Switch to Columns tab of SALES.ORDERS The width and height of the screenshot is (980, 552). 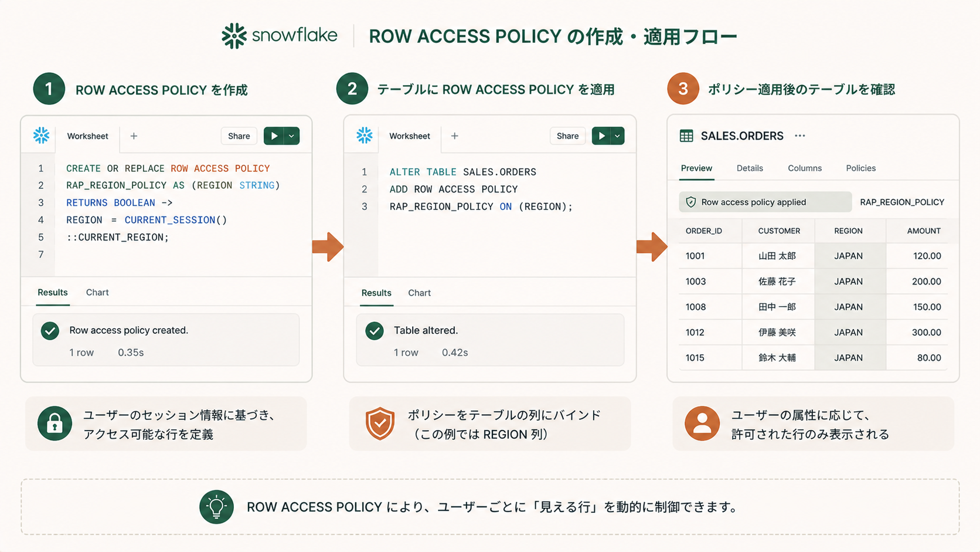(805, 168)
